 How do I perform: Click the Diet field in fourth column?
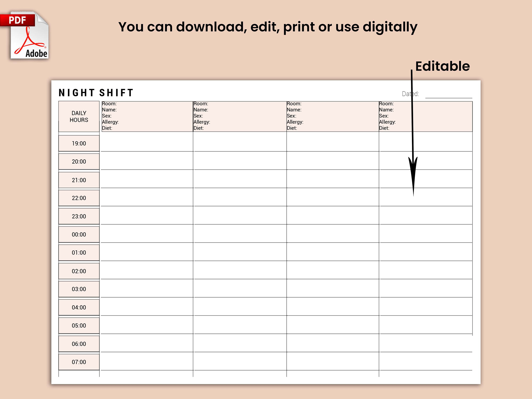[384, 128]
